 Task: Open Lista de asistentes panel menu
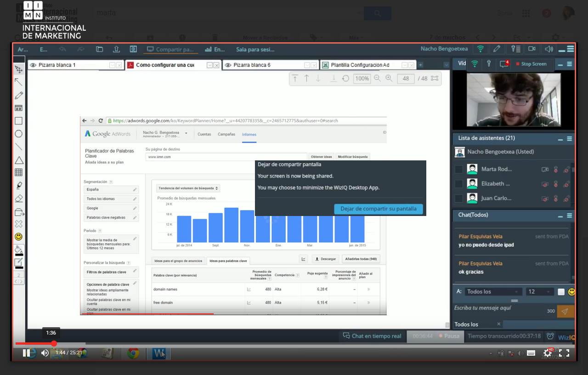pos(570,139)
